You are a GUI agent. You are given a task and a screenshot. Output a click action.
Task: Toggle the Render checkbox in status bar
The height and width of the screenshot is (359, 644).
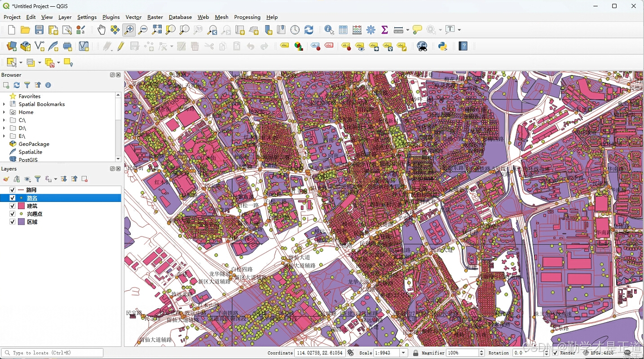click(556, 353)
